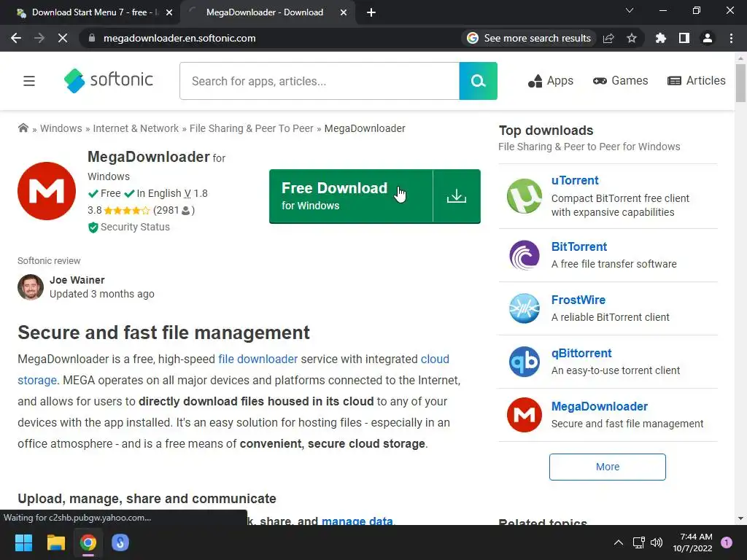Open the Chrome three-dot menu
The image size is (747, 560).
tap(731, 38)
